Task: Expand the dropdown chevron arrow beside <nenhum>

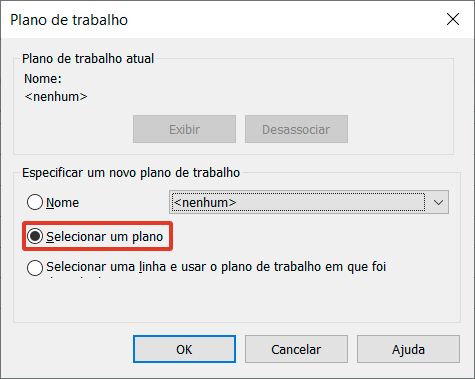Action: [438, 202]
